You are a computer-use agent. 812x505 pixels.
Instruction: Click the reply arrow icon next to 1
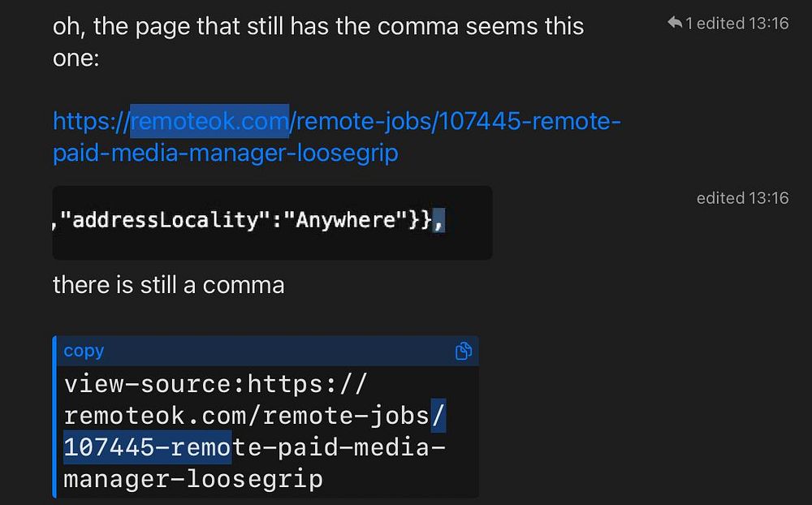(675, 22)
